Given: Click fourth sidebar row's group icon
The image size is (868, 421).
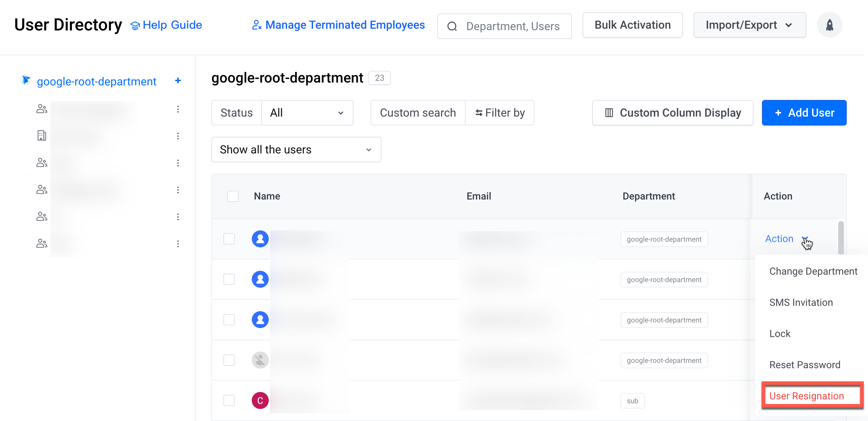Looking at the screenshot, I should tap(42, 190).
